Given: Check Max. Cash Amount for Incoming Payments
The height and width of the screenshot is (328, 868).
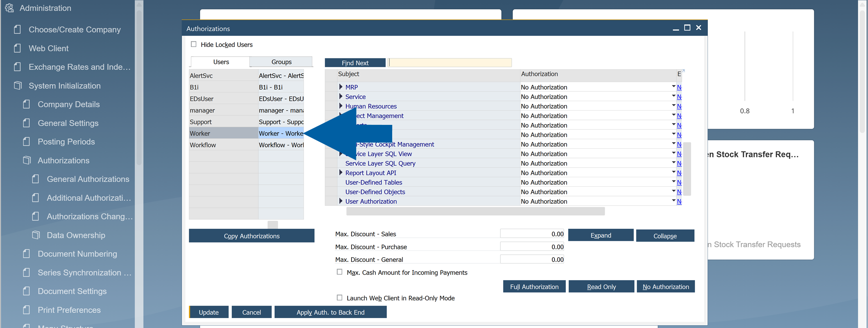Looking at the screenshot, I should (x=339, y=271).
